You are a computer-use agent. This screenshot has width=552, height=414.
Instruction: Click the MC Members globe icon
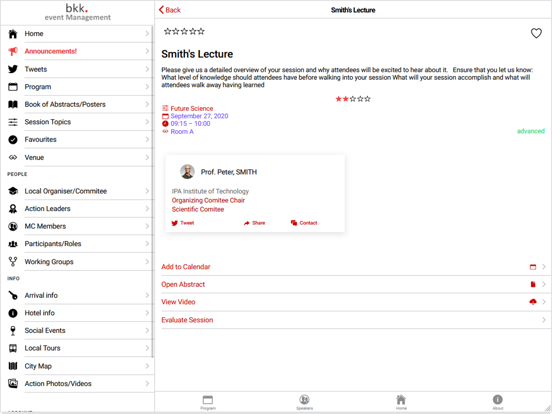[x=13, y=226]
